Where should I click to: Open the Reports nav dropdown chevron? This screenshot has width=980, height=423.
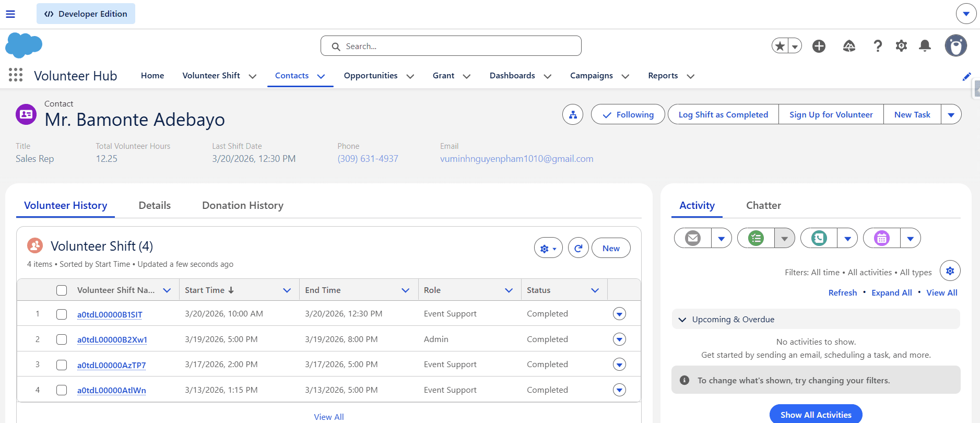click(x=691, y=76)
